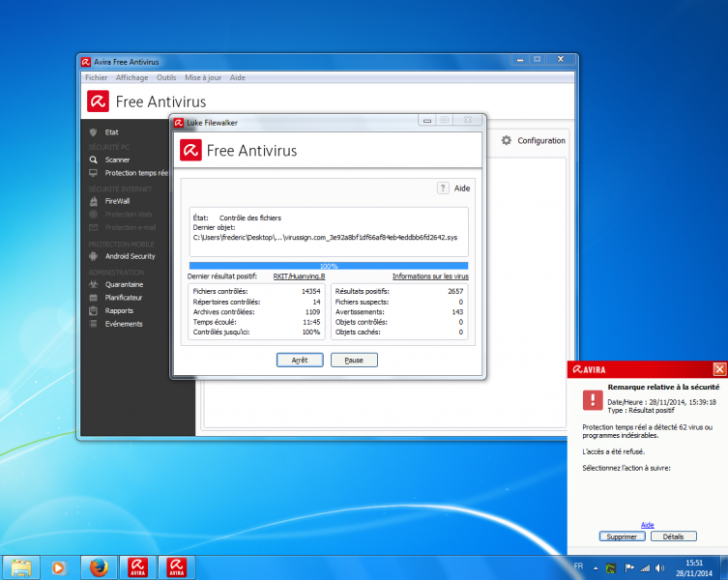Viewport: 728px width, 580px height.
Task: Select the Android Security icon
Action: [94, 256]
